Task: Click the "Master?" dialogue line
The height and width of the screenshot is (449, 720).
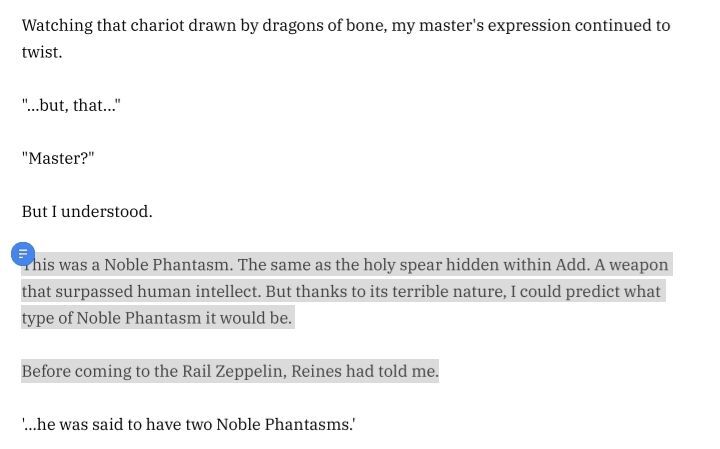Action: tap(58, 158)
